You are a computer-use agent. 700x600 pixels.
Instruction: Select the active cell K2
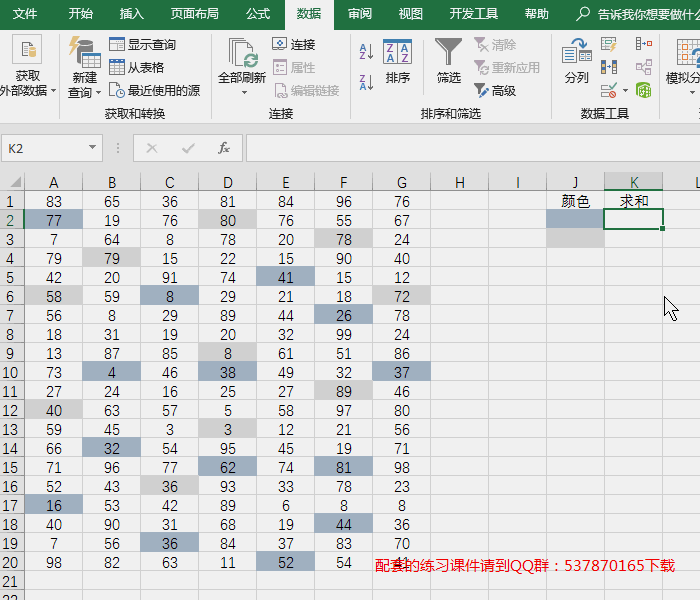[633, 220]
